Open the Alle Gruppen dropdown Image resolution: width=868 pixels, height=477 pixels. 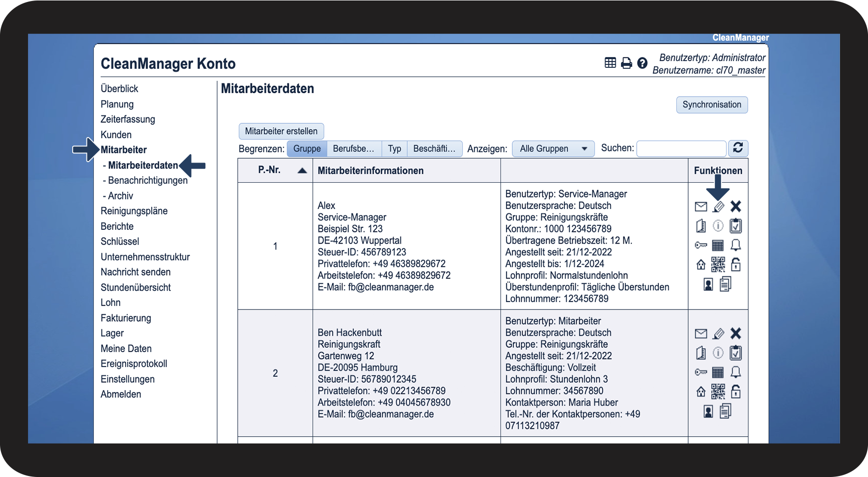coord(553,149)
